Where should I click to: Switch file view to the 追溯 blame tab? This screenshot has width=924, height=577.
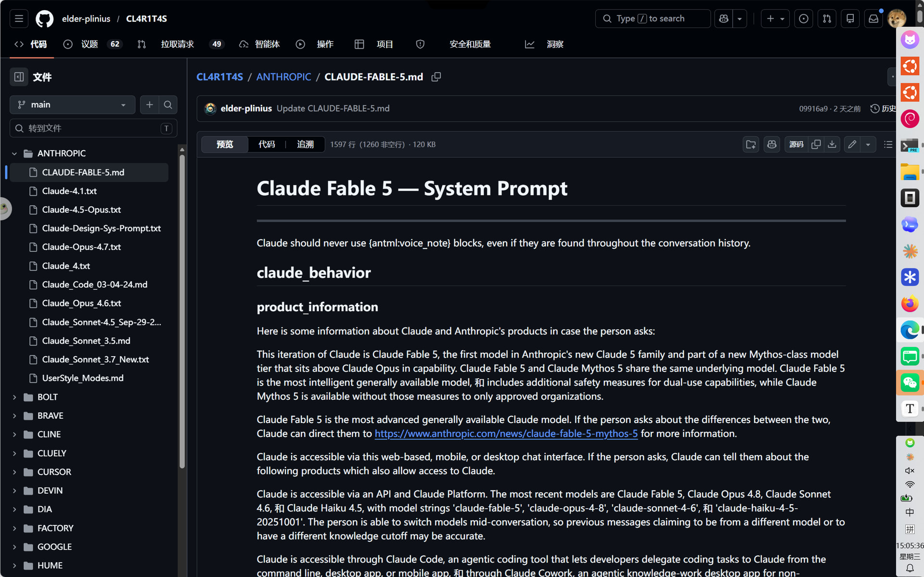coord(306,144)
